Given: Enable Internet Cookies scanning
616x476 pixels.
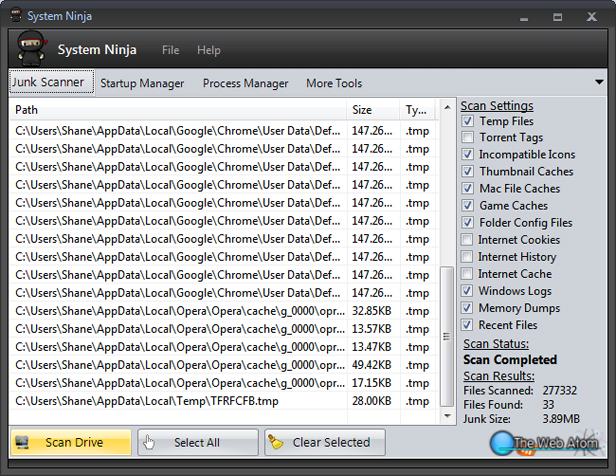Looking at the screenshot, I should [x=468, y=240].
